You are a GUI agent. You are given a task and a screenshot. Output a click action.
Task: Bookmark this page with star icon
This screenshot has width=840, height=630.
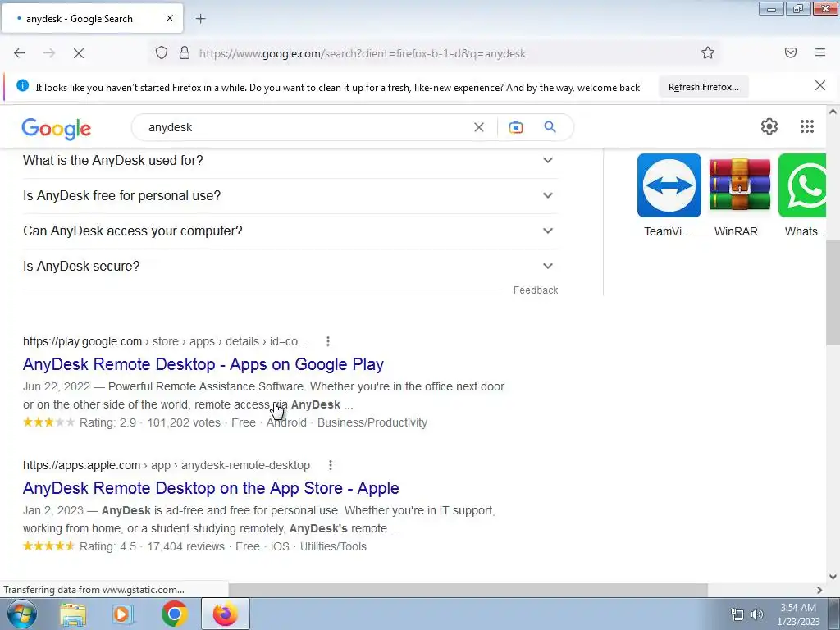coord(708,53)
